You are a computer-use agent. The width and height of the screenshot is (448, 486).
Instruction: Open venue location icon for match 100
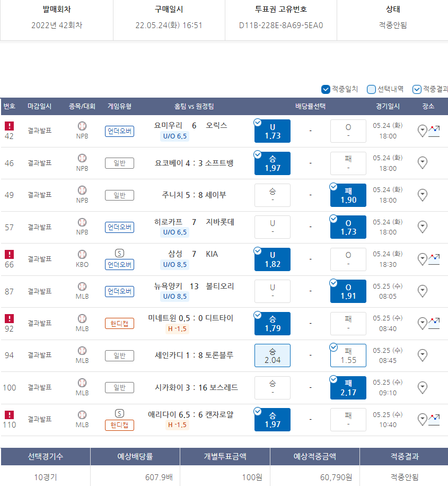pyautogui.click(x=422, y=387)
